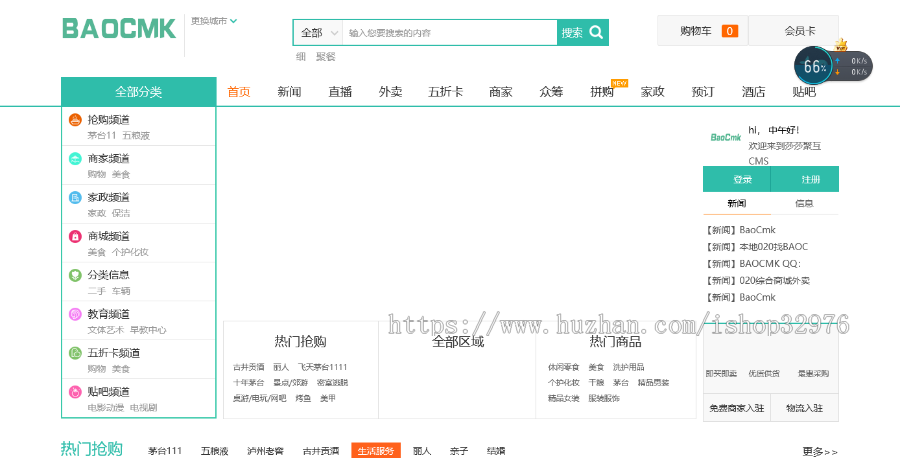The width and height of the screenshot is (900, 460).
Task: Click 早教中心 under 教育频道
Action: (148, 330)
